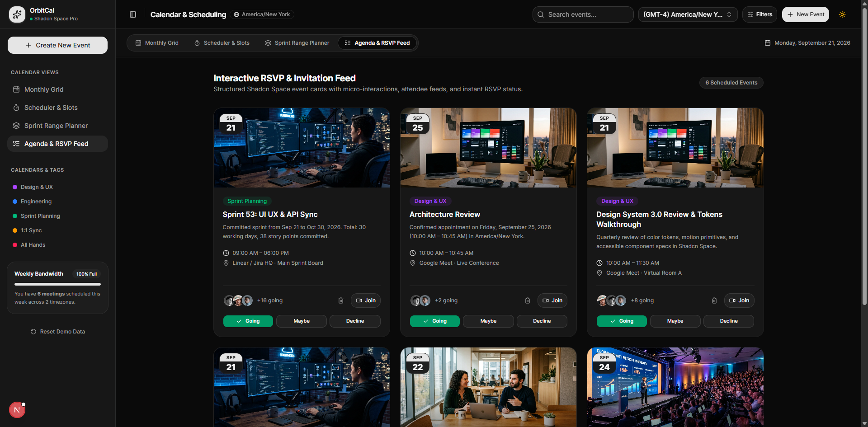868x427 pixels.
Task: Delete the Sprint 53 event via trash icon
Action: pyautogui.click(x=341, y=300)
